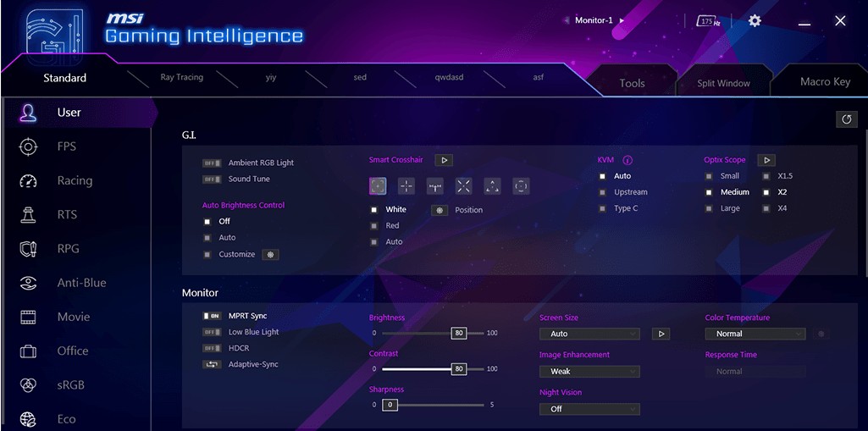Expand Optix Scope play arrow
The width and height of the screenshot is (868, 431).
coord(766,160)
